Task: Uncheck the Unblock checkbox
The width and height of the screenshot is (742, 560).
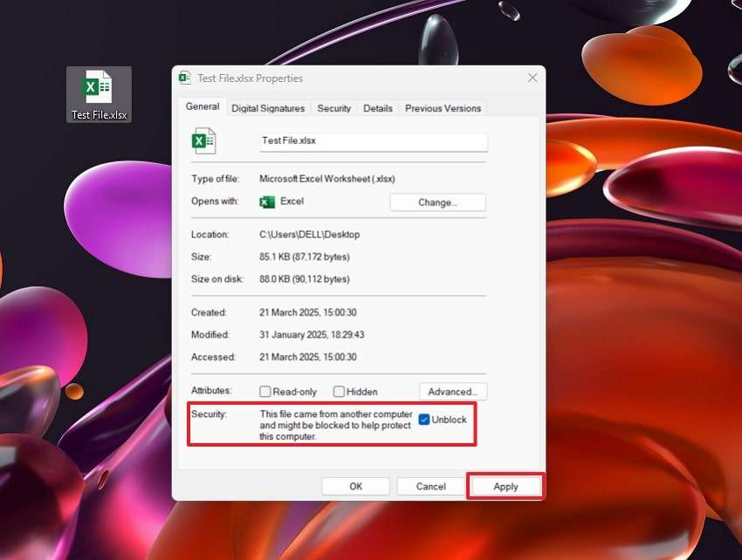Action: pyautogui.click(x=424, y=420)
